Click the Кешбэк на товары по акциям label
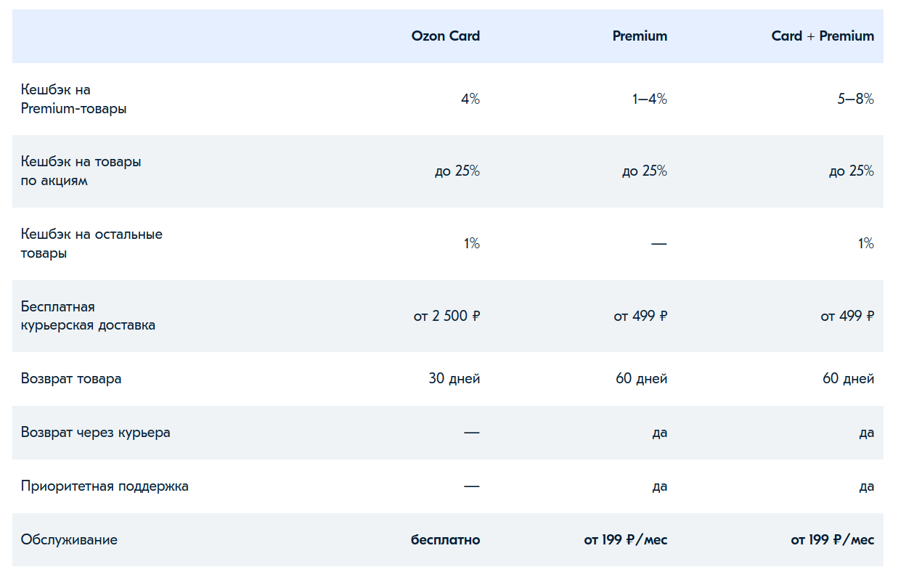Screen dimensions: 906x588 [81, 171]
